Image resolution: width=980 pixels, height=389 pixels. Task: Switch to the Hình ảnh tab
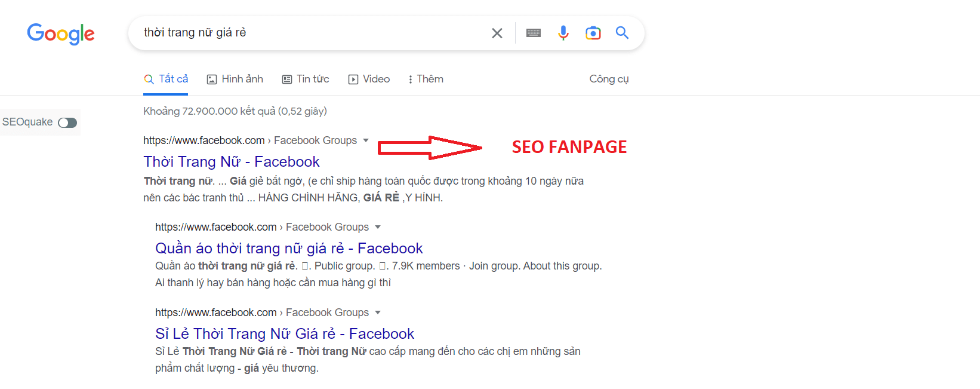[235, 79]
